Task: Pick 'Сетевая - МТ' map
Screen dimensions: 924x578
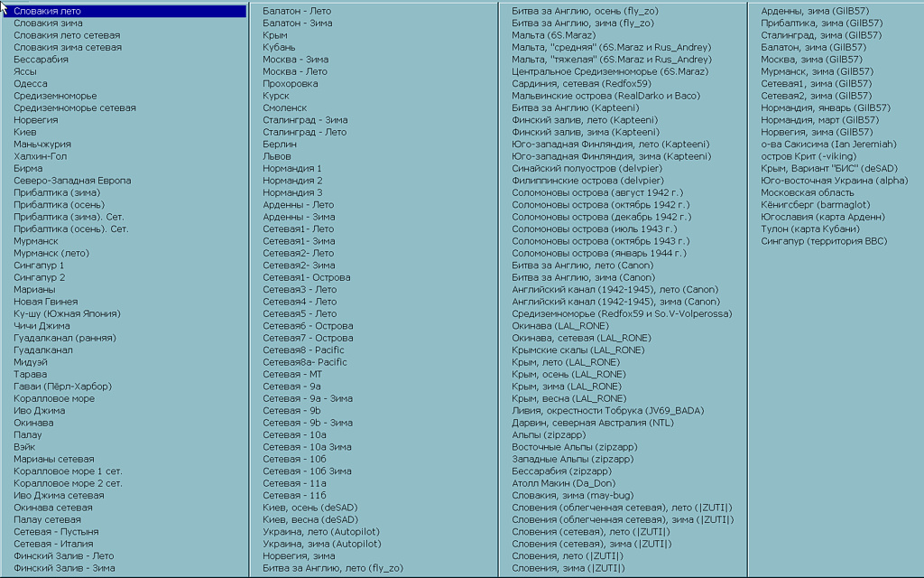Action: [292, 374]
